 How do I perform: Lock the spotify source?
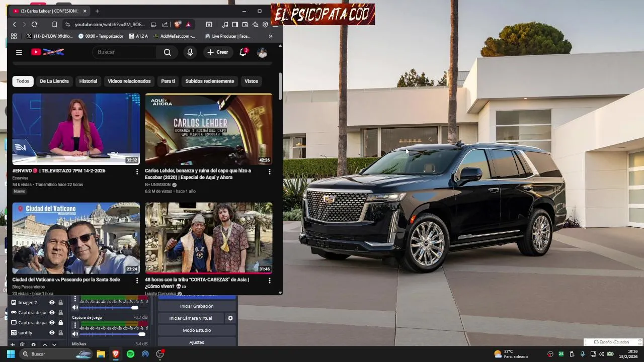coord(60,333)
